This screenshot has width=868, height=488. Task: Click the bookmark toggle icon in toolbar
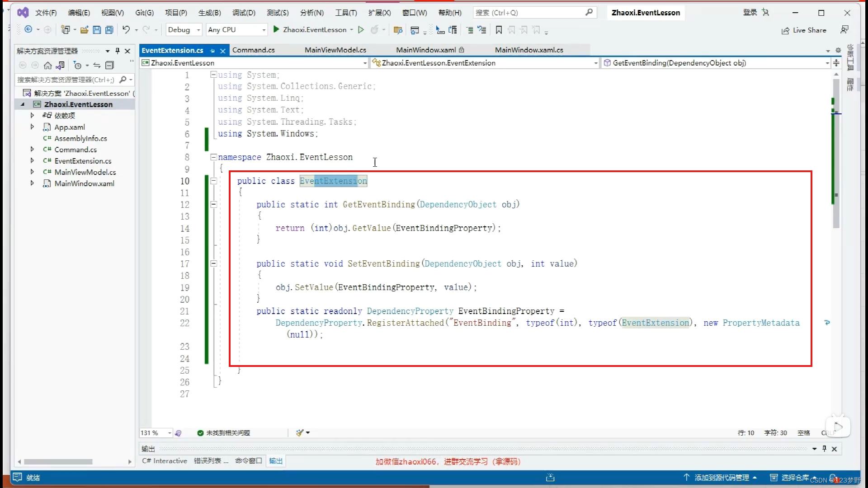click(499, 30)
